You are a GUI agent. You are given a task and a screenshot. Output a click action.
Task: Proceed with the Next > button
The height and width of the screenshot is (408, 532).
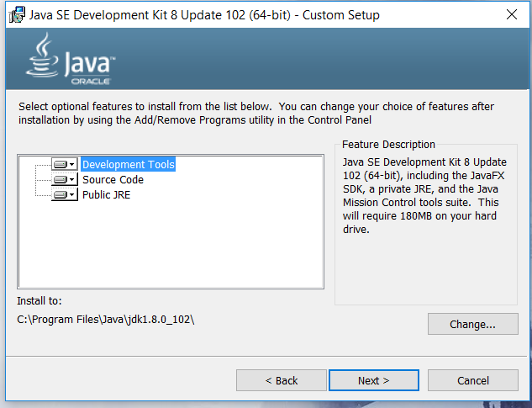coord(373,380)
